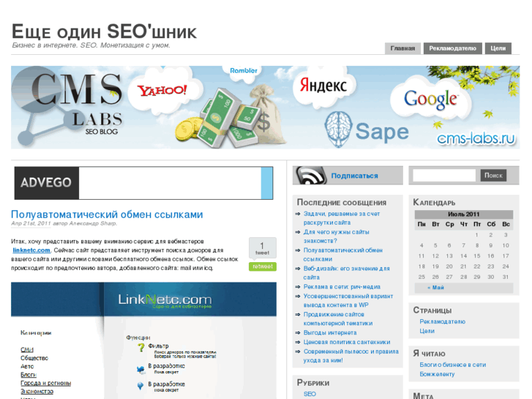Click the green retweet button
Image resolution: width=532 pixels, height=399 pixels.
click(x=263, y=266)
